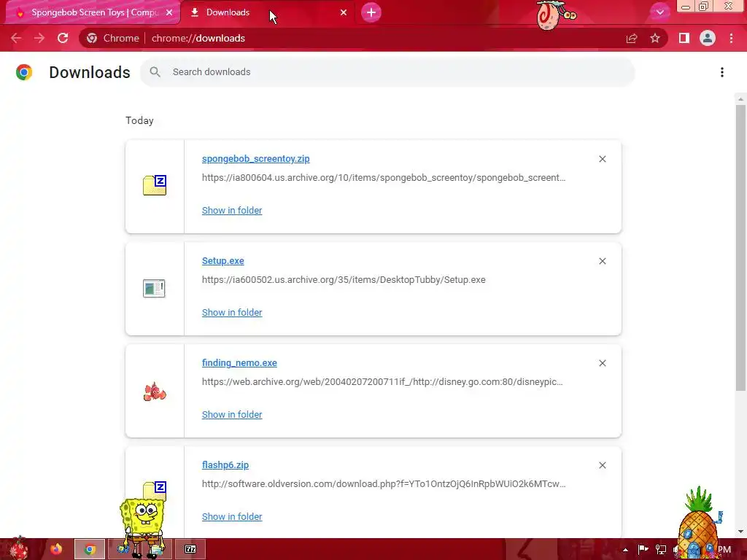
Task: Click the spongebob_screentoy archive.org source URL
Action: [x=384, y=178]
